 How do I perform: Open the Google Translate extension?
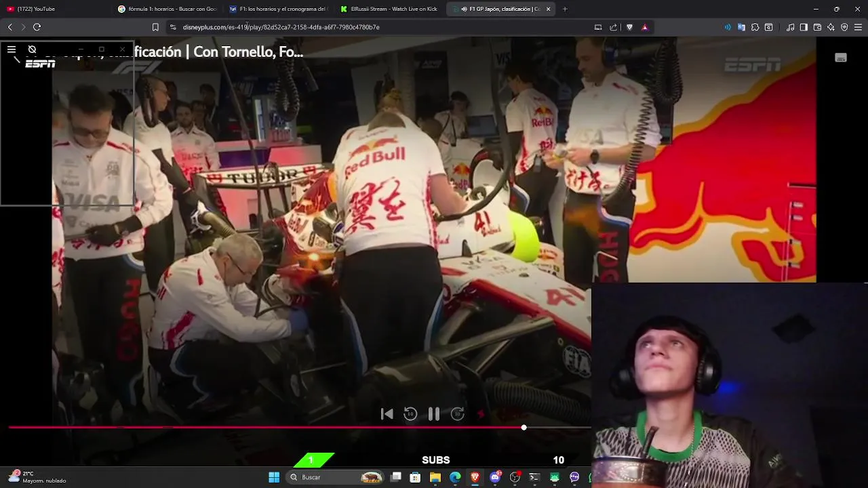(741, 27)
